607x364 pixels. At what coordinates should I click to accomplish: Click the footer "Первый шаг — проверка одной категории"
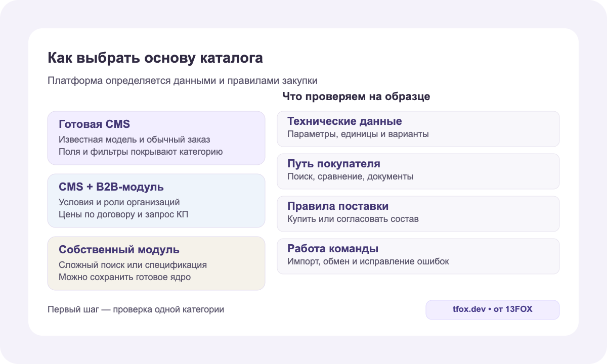pos(136,309)
